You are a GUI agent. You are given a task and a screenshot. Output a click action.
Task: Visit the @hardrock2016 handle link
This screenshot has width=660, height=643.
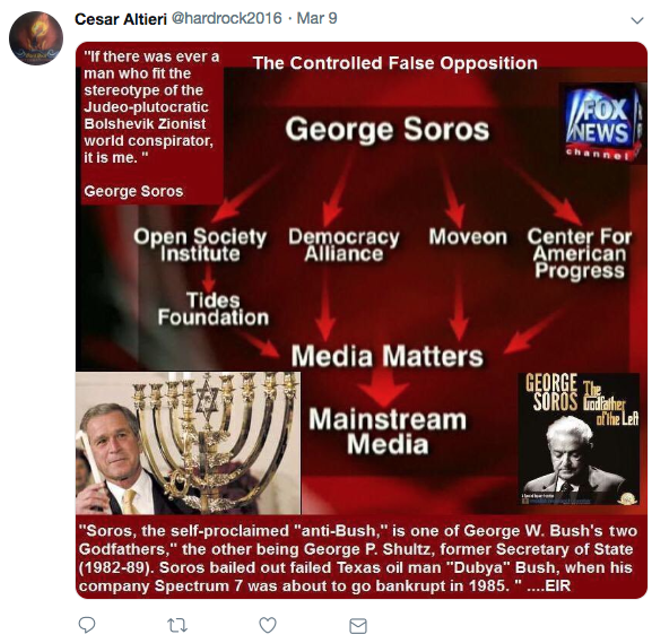pyautogui.click(x=226, y=19)
